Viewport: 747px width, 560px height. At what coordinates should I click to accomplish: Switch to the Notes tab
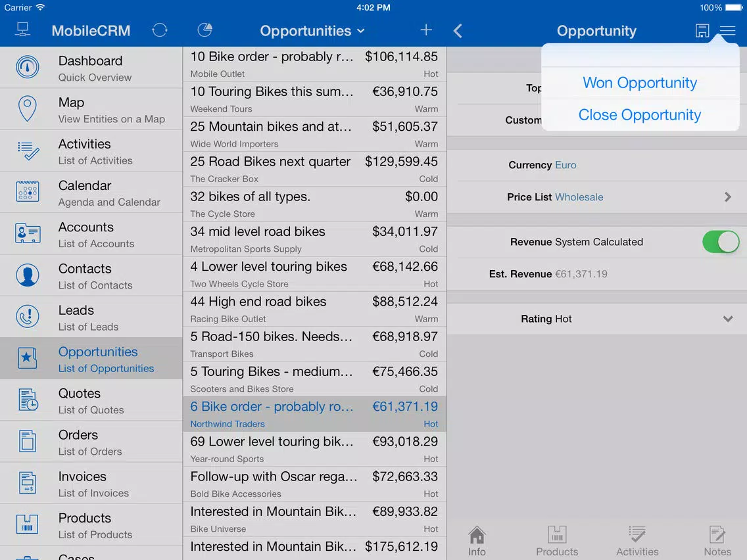(x=717, y=541)
